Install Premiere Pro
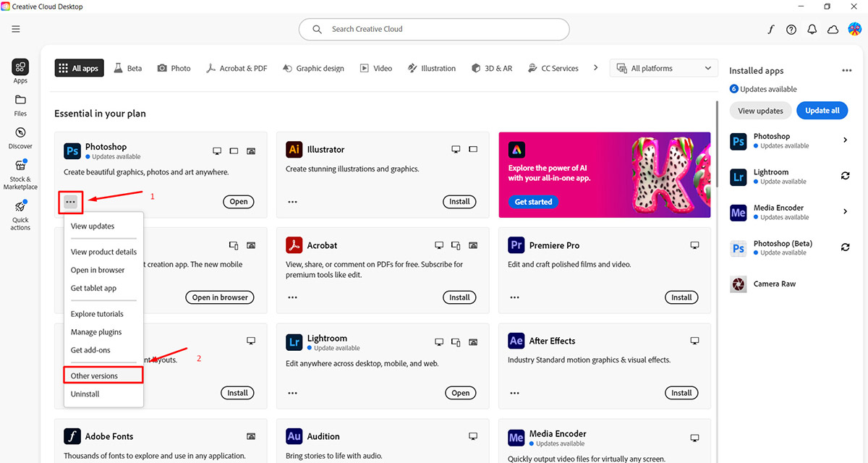Viewport: 868px width, 463px height. pyautogui.click(x=681, y=297)
